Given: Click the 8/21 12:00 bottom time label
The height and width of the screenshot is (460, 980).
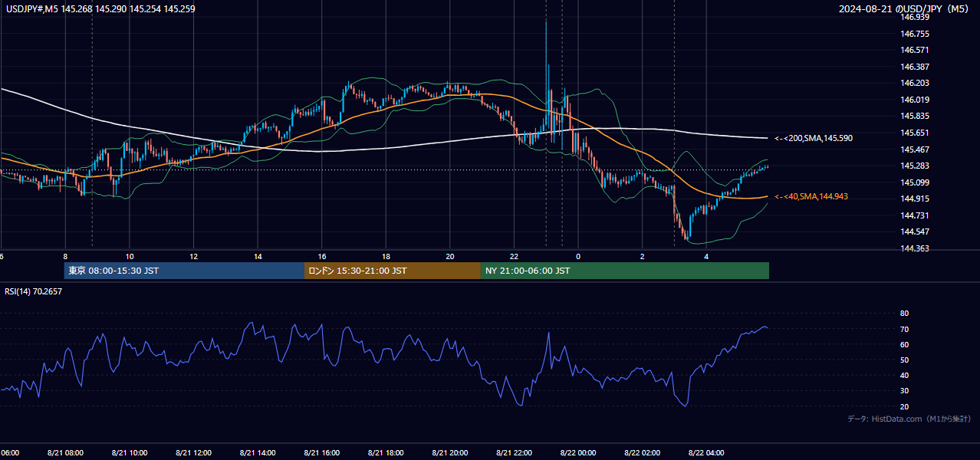Looking at the screenshot, I should pyautogui.click(x=193, y=453).
